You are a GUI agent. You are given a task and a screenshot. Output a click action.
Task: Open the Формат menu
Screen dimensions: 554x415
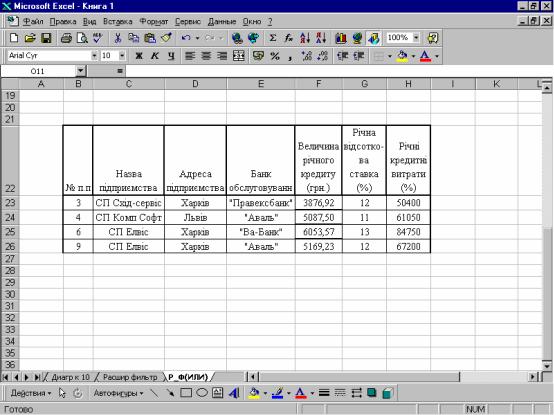[x=154, y=22]
